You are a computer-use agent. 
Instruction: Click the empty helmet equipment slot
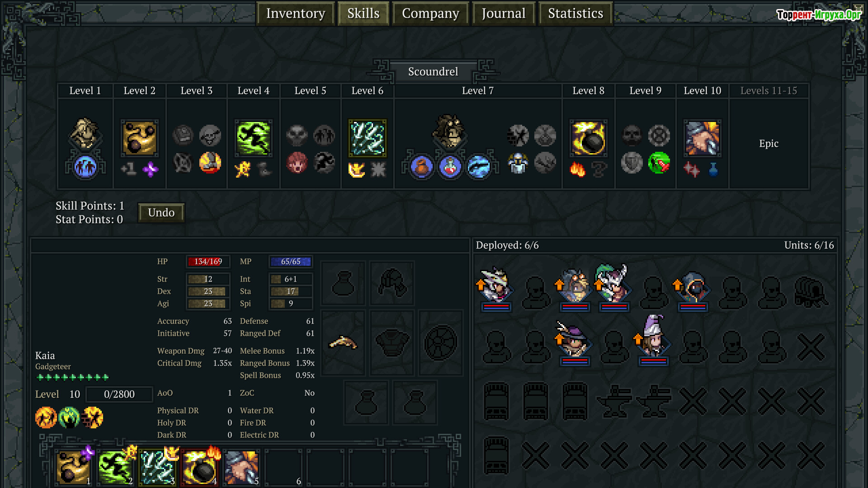point(392,283)
